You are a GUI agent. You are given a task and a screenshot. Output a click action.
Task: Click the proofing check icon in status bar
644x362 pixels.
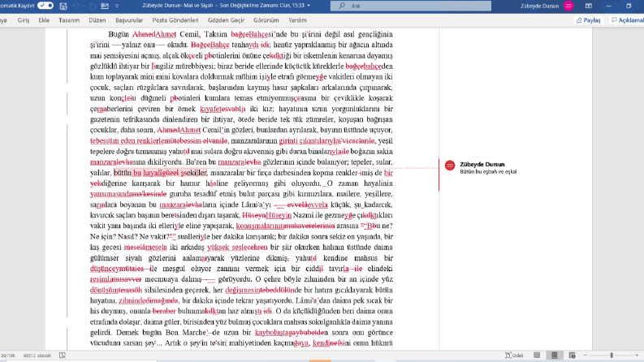tap(63, 356)
